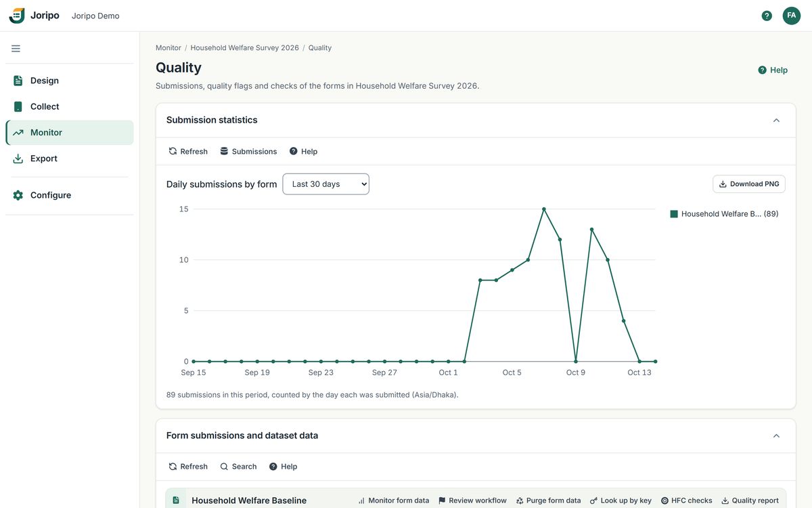Go to Household Welfare Survey 2026 breadcrumb
The image size is (812, 508).
click(244, 48)
